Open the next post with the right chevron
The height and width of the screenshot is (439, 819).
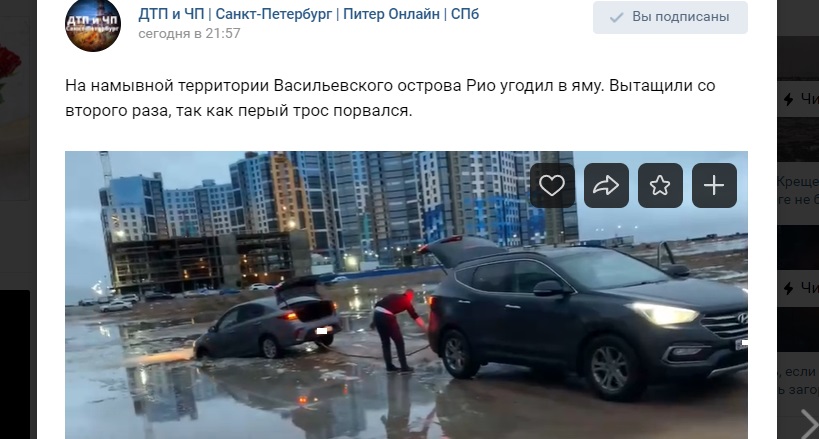809,423
